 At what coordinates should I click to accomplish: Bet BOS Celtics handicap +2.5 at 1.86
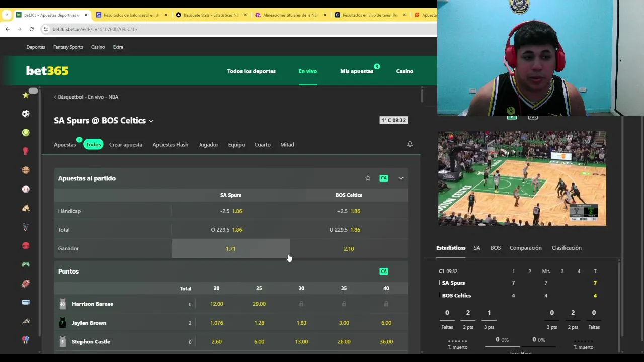pos(349,211)
